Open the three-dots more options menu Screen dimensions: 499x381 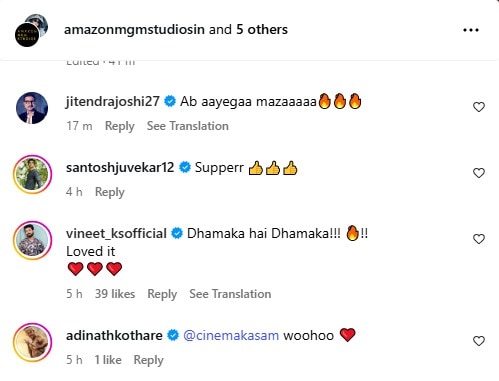471,30
